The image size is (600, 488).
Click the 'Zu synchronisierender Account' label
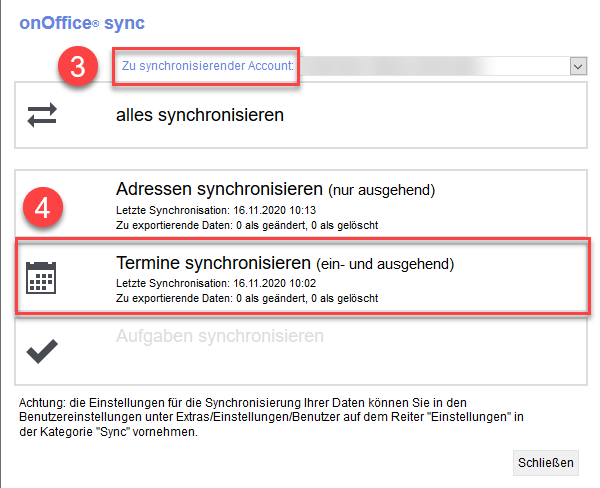208,65
